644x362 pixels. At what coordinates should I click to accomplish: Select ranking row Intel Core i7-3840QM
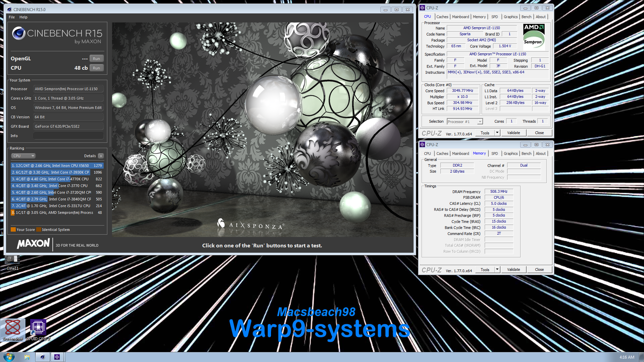57,199
